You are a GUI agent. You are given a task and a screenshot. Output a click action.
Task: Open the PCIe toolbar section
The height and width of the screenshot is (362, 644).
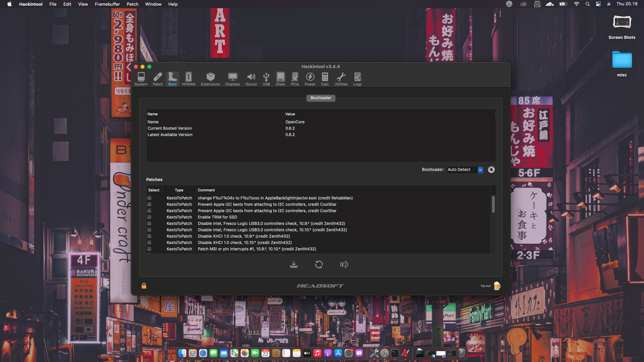(295, 79)
